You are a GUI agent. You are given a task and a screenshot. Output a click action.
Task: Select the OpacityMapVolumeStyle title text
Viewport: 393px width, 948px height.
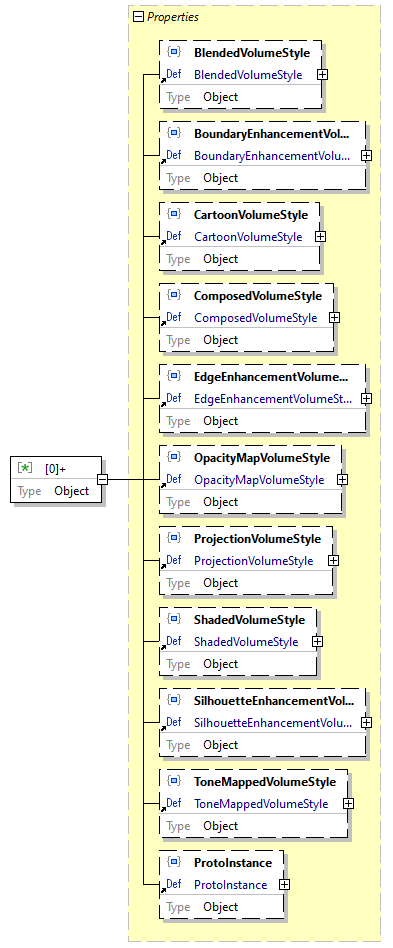(x=262, y=458)
